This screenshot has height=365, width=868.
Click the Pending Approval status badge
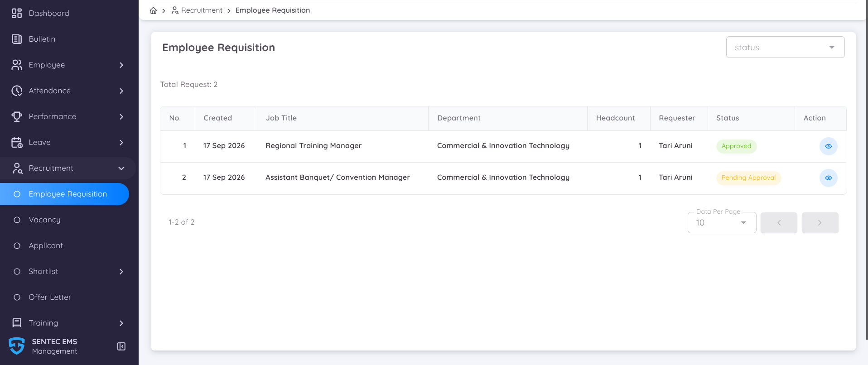(x=748, y=178)
